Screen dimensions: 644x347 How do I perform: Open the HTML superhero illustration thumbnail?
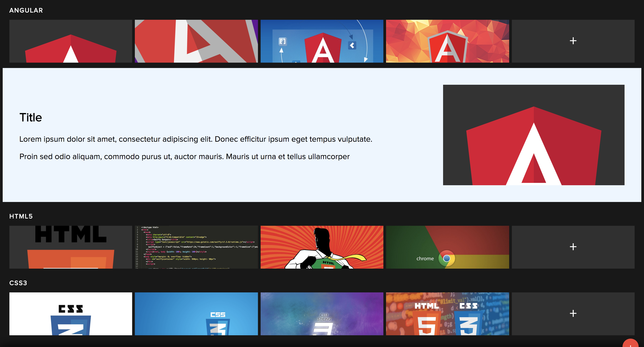(x=322, y=247)
